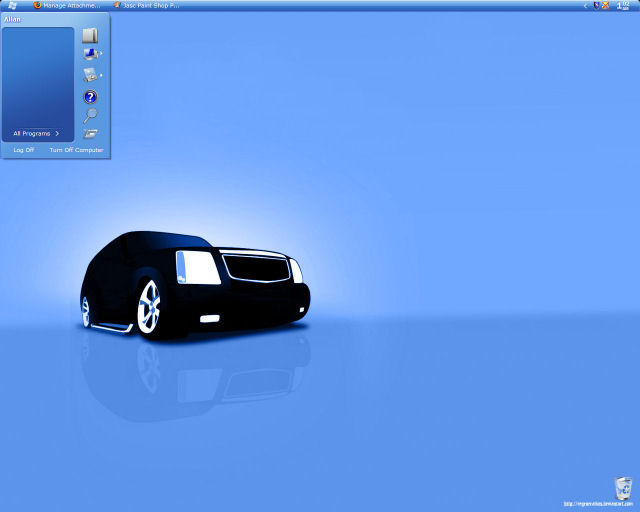Open the Run command icon
640x512 pixels.
[x=90, y=133]
